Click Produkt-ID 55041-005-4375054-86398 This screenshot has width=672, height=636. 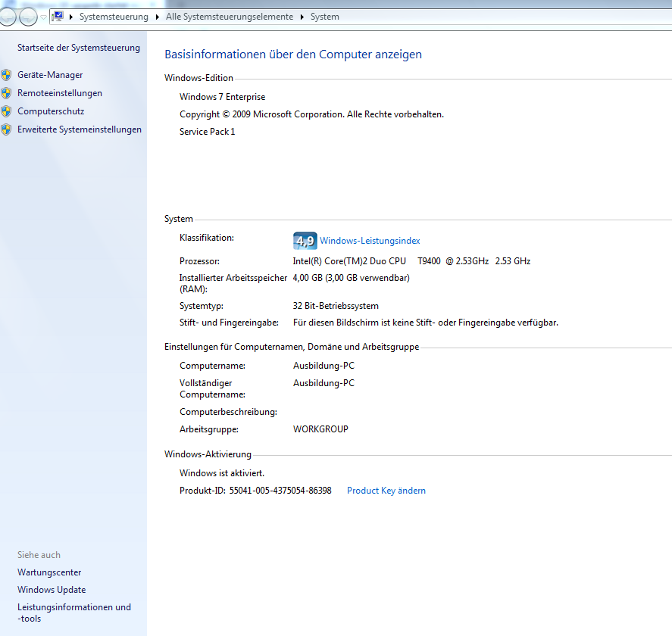255,491
